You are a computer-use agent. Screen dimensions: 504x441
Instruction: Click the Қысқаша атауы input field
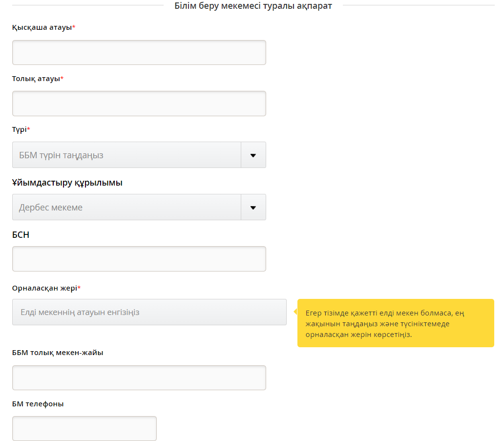[x=139, y=53]
